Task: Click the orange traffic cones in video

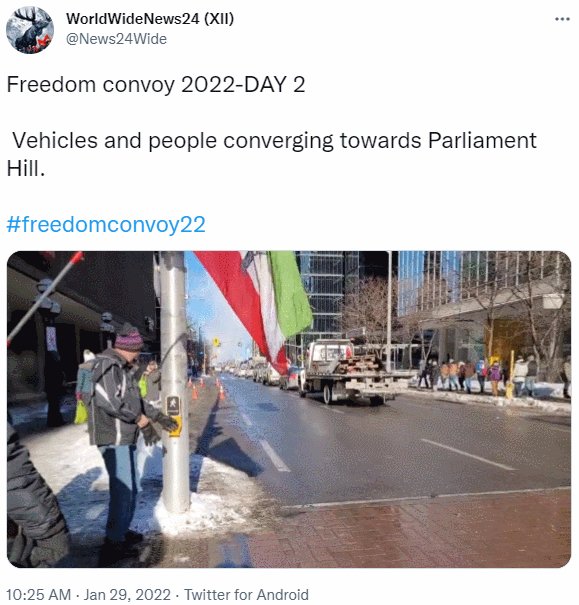Action: [x=208, y=390]
